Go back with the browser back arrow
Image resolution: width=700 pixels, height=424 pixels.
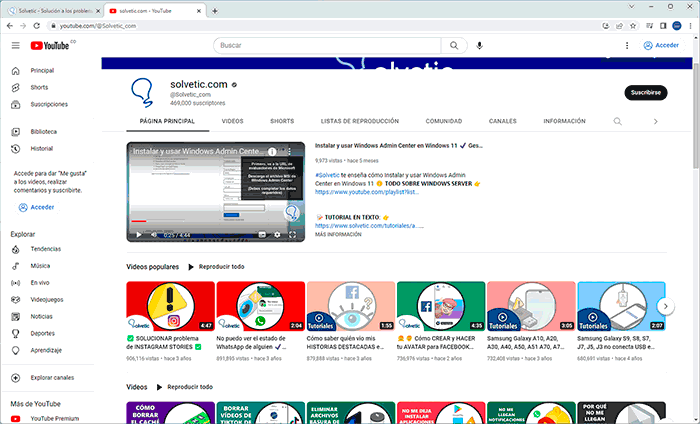[x=10, y=26]
